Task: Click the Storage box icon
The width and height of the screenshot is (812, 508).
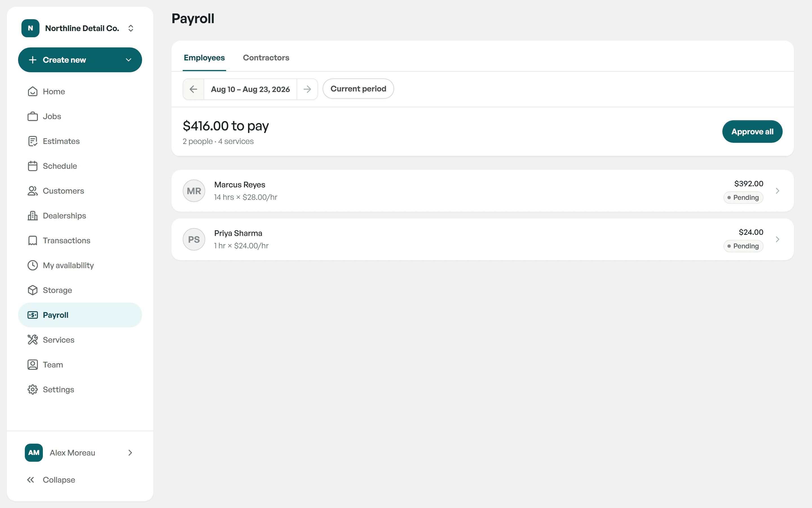Action: (32, 290)
